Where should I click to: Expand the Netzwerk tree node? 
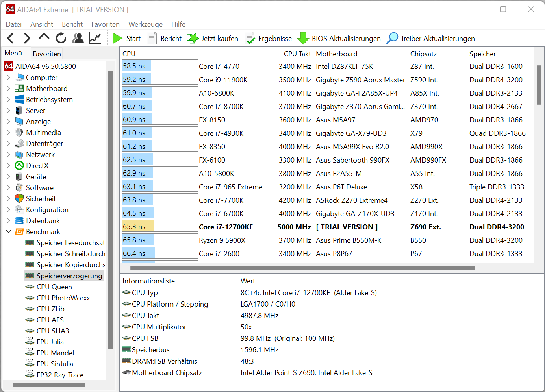[9, 155]
